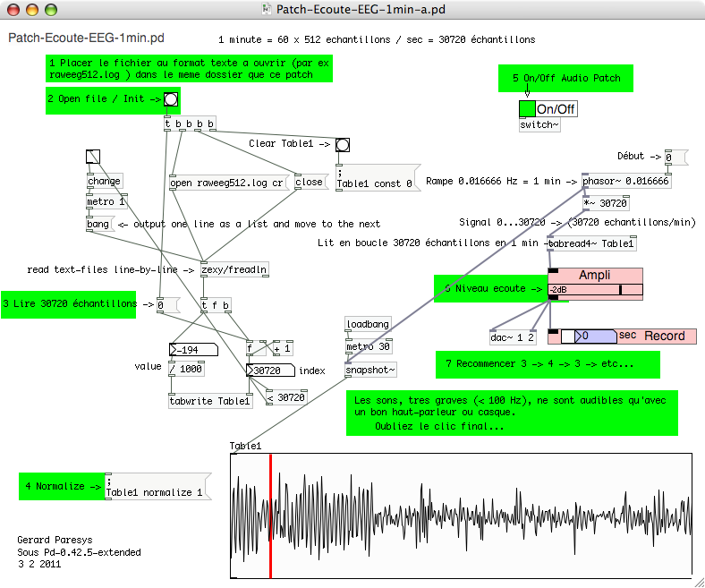Toggle the checkbox above the change object
The width and height of the screenshot is (705, 588).
[x=93, y=157]
